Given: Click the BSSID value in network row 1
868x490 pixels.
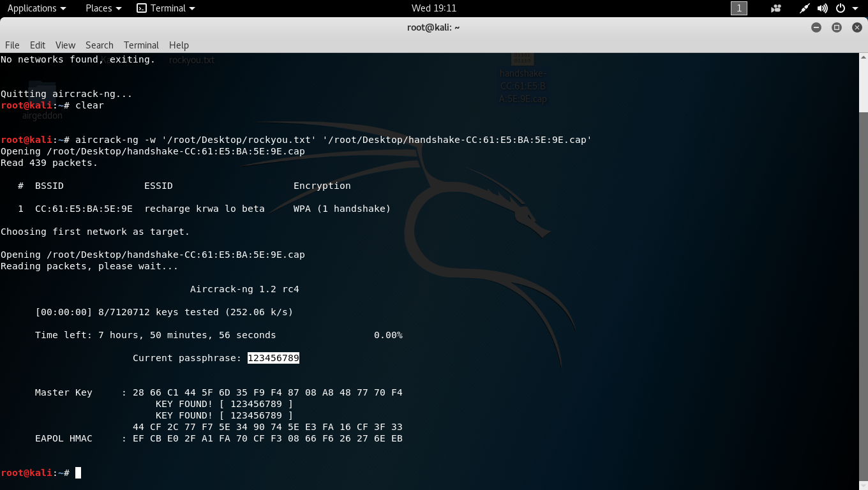Looking at the screenshot, I should (x=84, y=209).
